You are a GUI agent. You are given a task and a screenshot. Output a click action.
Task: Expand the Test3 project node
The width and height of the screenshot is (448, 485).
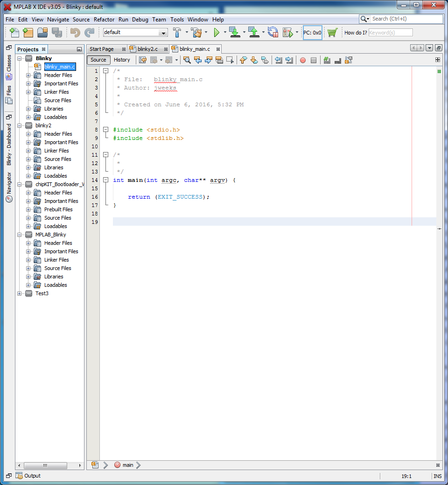pos(20,293)
